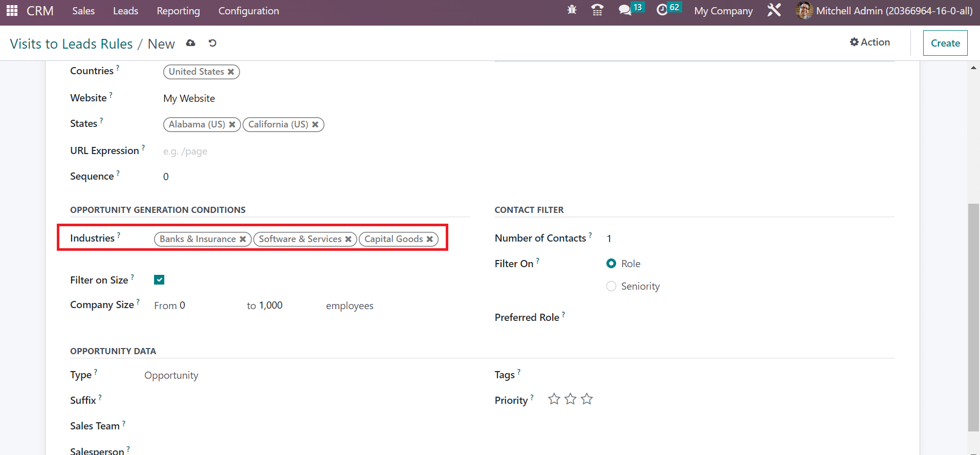This screenshot has height=455, width=980.
Task: Click the URL Expression input field
Action: coord(316,151)
